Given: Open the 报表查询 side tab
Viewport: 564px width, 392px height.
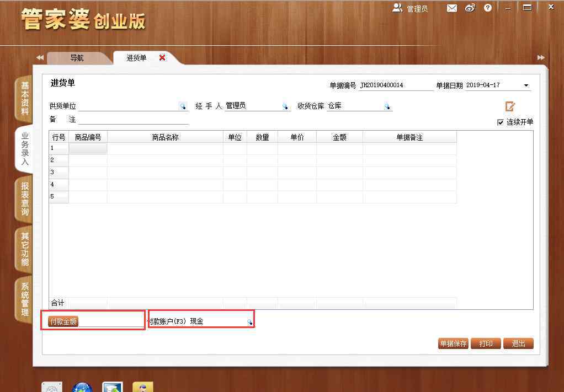Looking at the screenshot, I should point(24,198).
